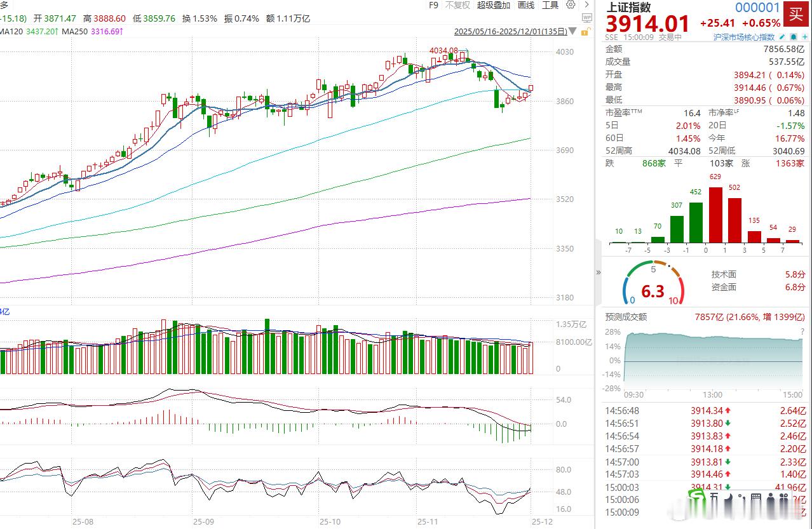812x529 pixels.
Task: Open the 沪深市场核心指数 link
Action: click(x=745, y=37)
